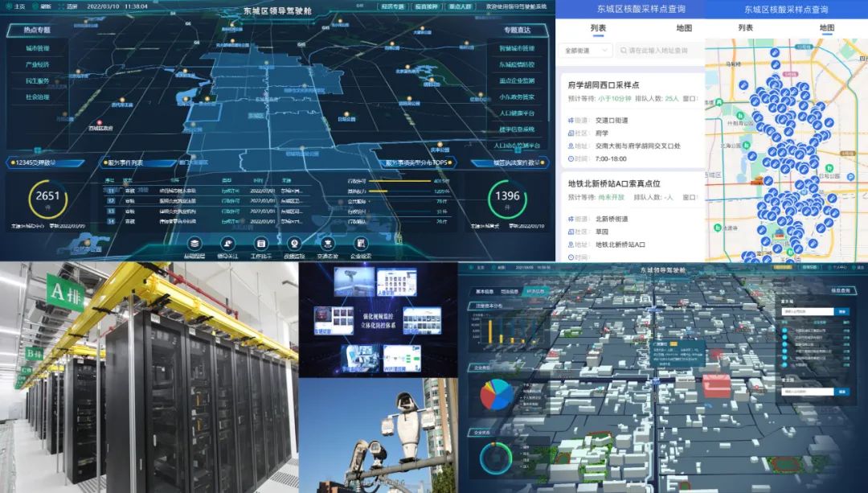This screenshot has width=868, height=493.
Task: Open the 府学胡同西口采样点 card
Action: tap(633, 120)
